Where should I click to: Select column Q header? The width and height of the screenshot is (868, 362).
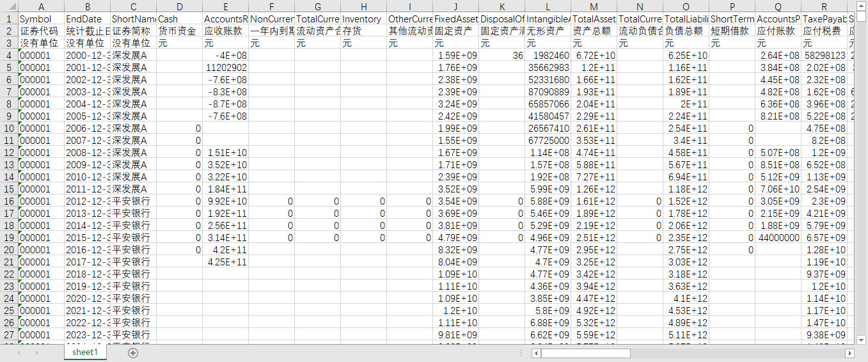[x=778, y=6]
